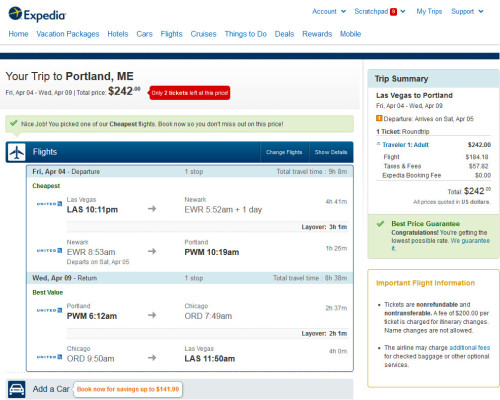This screenshot has width=500, height=400.
Task: Click the 'Las Vegas to Portland' title
Action: pyautogui.click(x=414, y=95)
